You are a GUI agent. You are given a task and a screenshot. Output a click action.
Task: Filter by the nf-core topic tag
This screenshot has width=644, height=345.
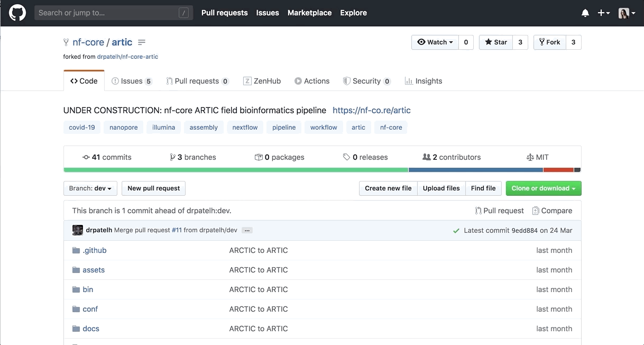(391, 128)
